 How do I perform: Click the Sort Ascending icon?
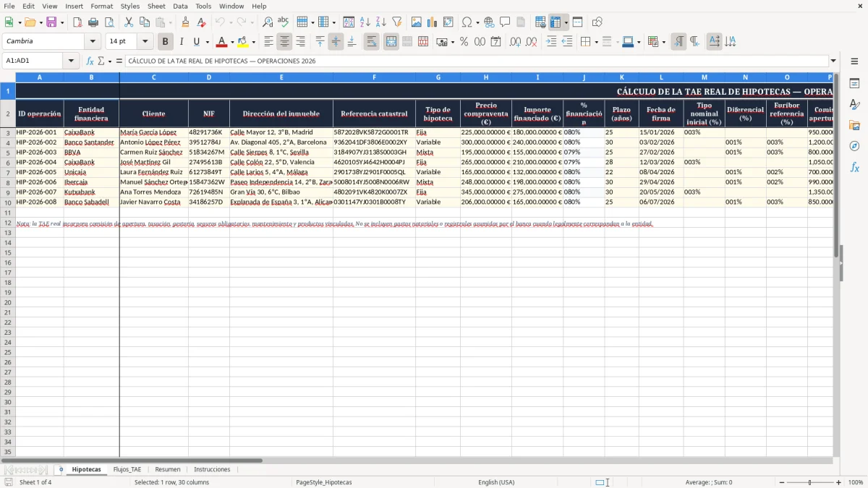[365, 22]
